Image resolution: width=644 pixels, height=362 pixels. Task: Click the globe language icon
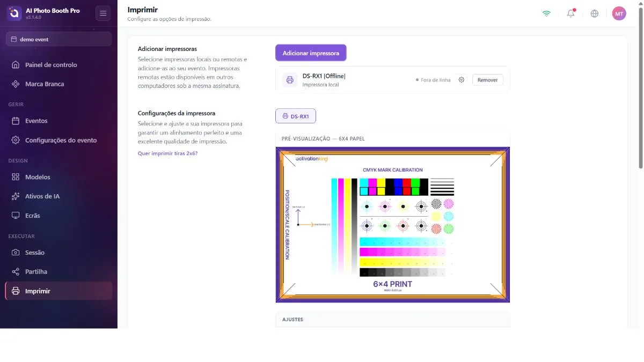595,13
